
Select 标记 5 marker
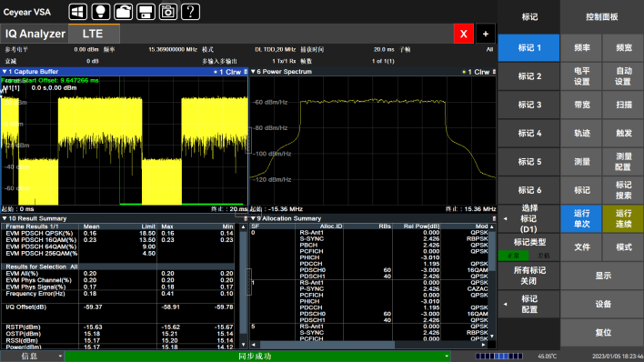529,162
